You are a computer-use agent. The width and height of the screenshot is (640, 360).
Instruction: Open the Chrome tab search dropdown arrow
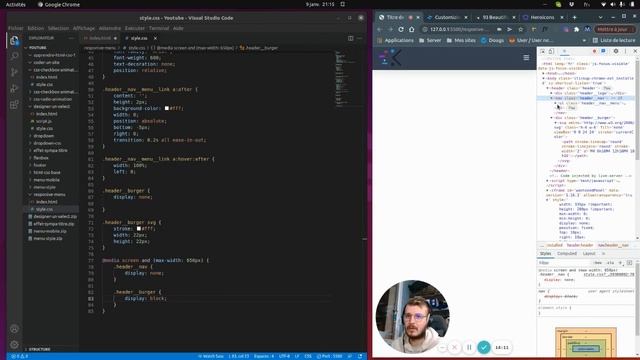click(x=600, y=17)
